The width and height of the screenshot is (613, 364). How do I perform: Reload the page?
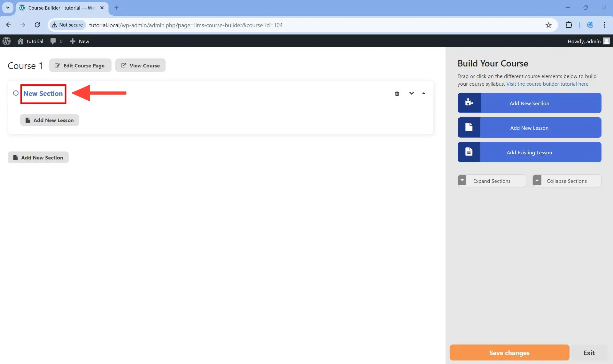point(37,25)
